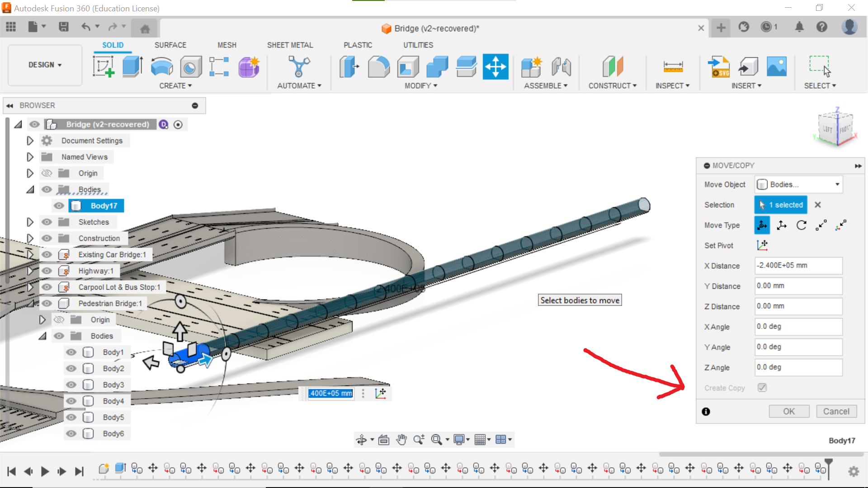Viewport: 868px width, 488px height.
Task: Click the OK button in Move/Copy
Action: pos(788,411)
